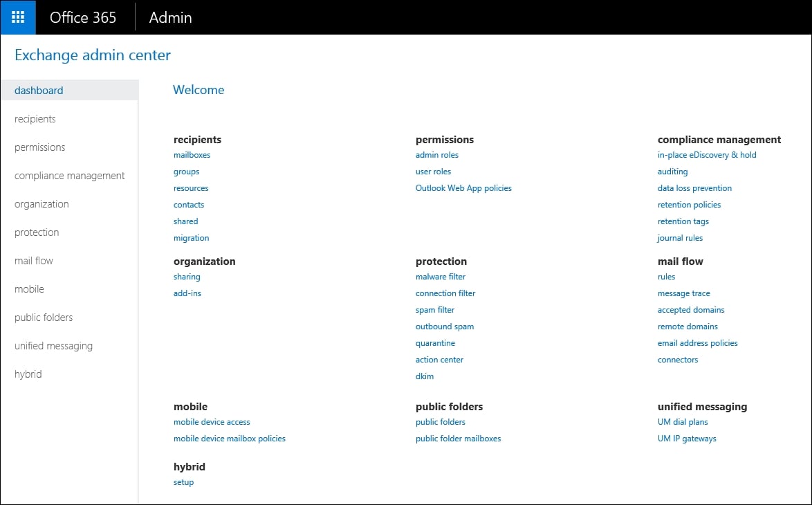Click the UM dial plans link
This screenshot has width=812, height=505.
(683, 422)
